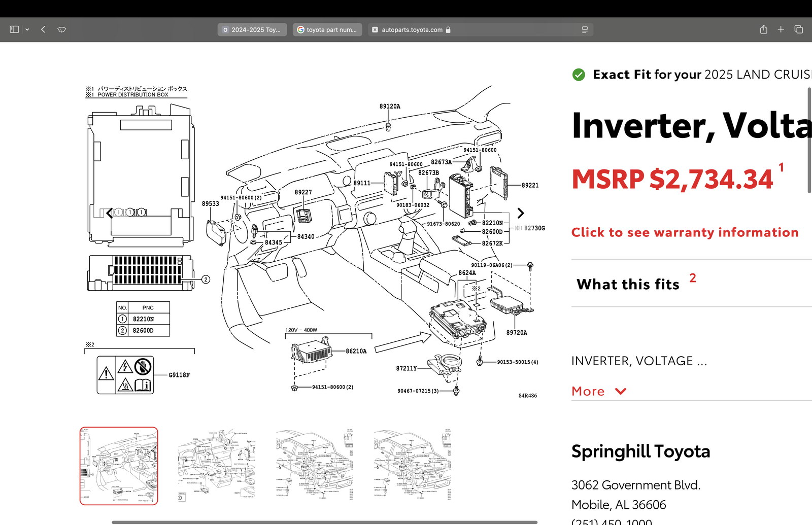This screenshot has height=525, width=812.
Task: Click the warning symbols label icon
Action: click(x=125, y=375)
